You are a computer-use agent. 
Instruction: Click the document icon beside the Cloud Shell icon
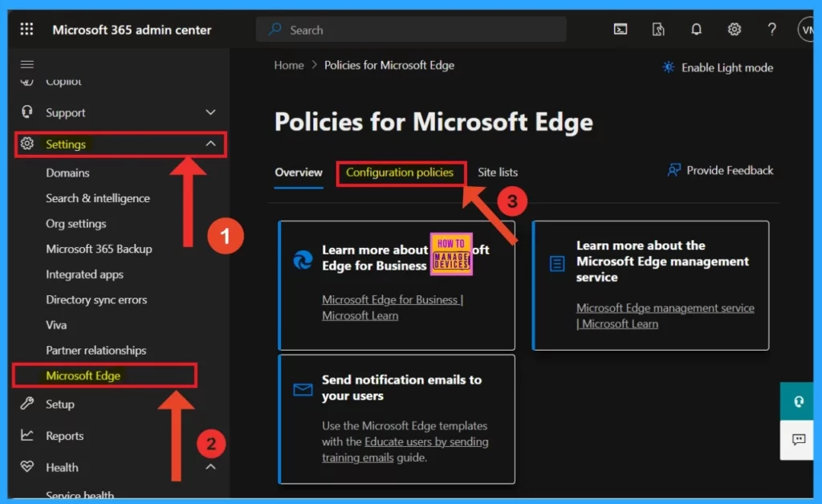pyautogui.click(x=658, y=30)
